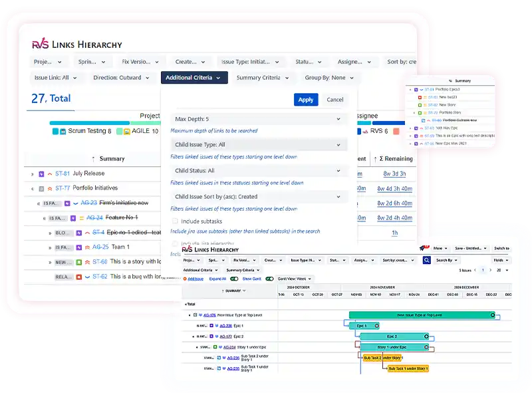The image size is (532, 393).
Task: Click the purple issue type icon for AG-23
Action: [67, 203]
